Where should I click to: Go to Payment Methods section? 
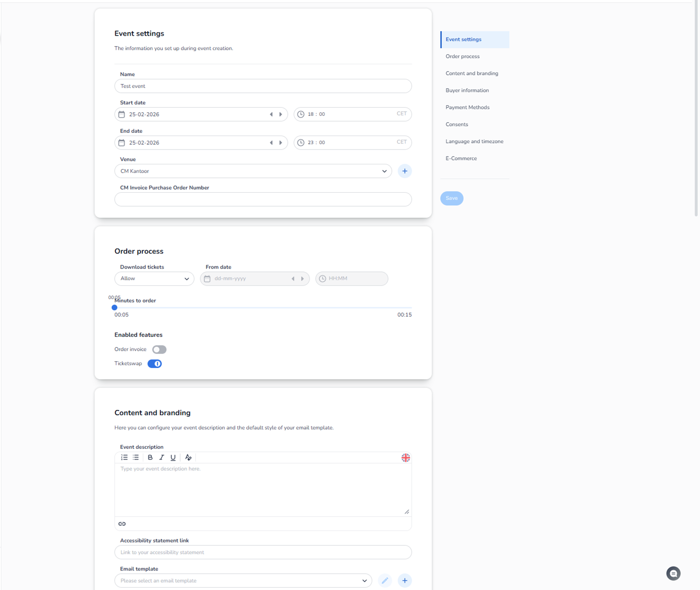467,107
